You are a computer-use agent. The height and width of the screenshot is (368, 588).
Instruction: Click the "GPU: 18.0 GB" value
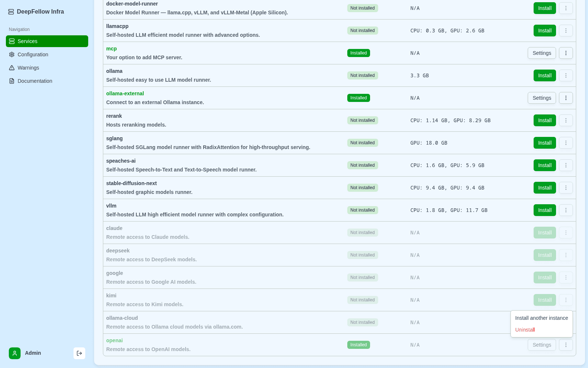pyautogui.click(x=429, y=143)
